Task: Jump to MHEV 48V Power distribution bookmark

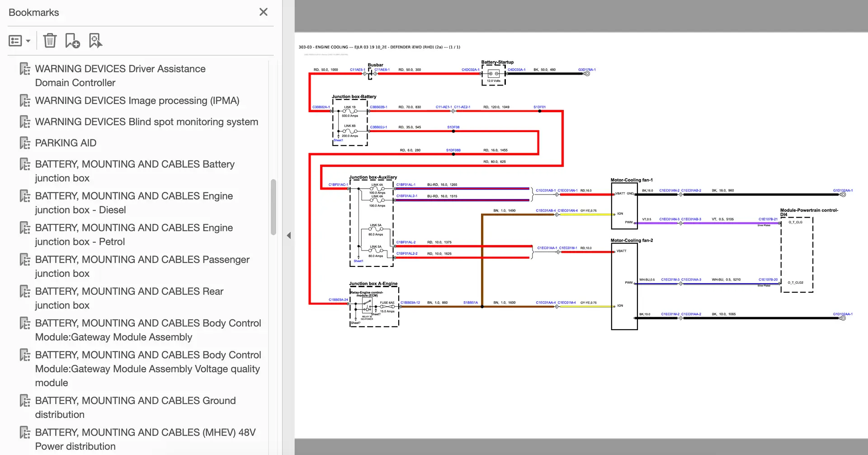Action: point(145,439)
